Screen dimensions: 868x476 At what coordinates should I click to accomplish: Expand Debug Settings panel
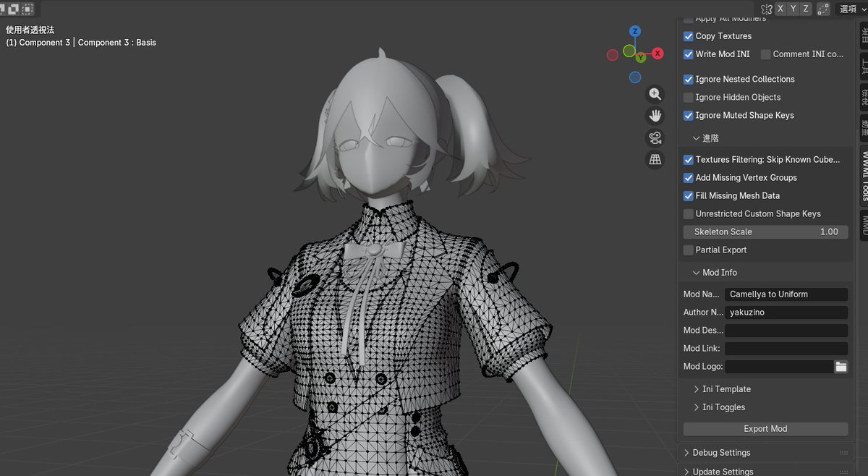[716, 453]
